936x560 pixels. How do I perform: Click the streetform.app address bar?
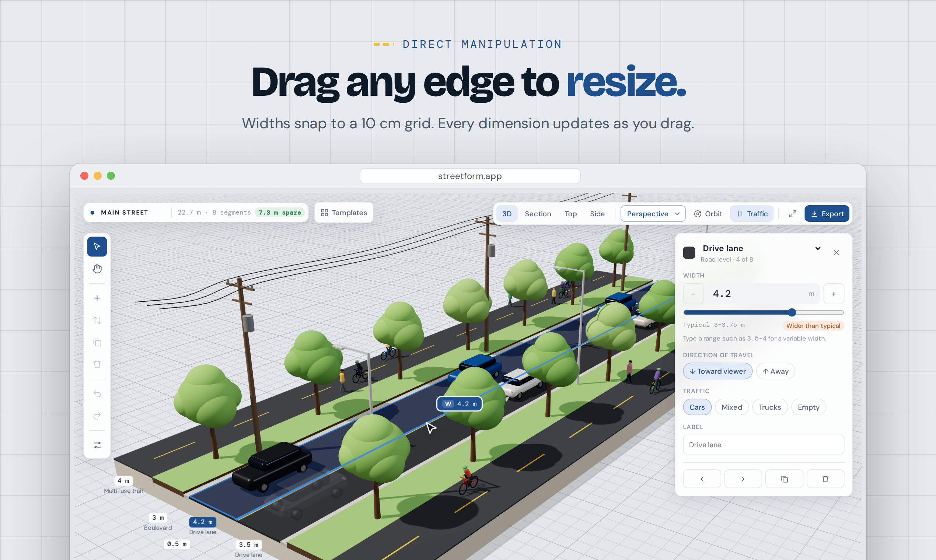[470, 176]
